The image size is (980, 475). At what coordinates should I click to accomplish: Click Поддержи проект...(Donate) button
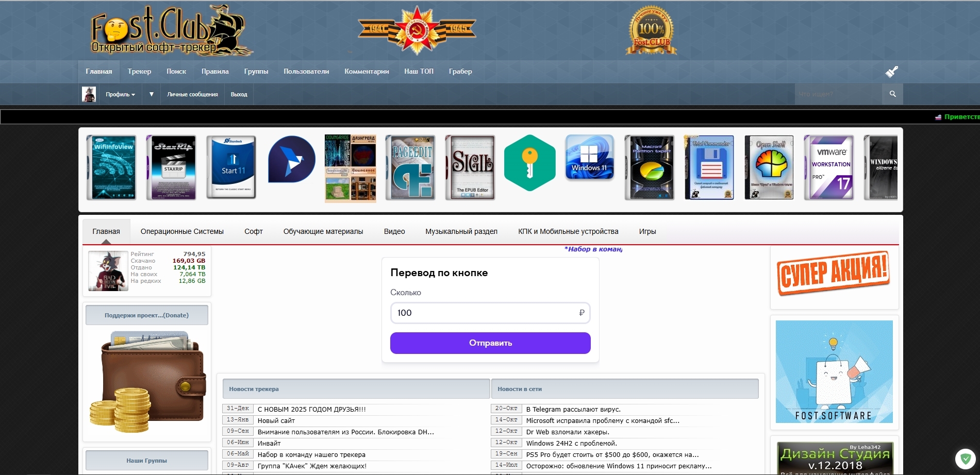[x=147, y=315]
